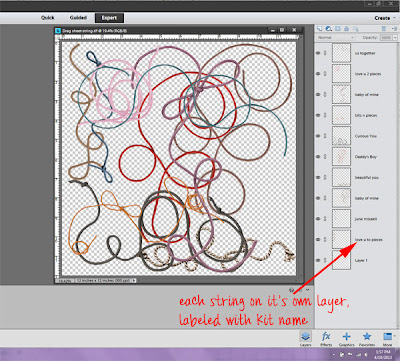Screen dimensions: 400x361
Task: Click the create new layer icon
Action: (x=319, y=29)
